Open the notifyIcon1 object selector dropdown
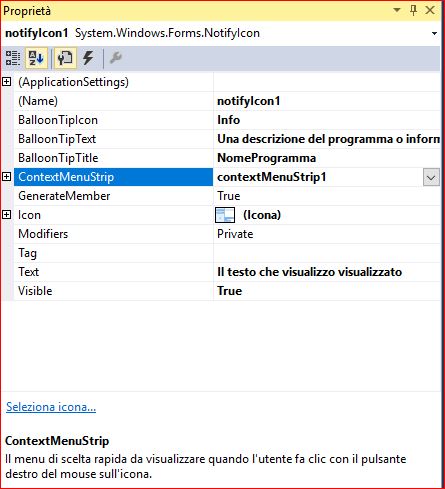445x489 pixels. coord(434,33)
